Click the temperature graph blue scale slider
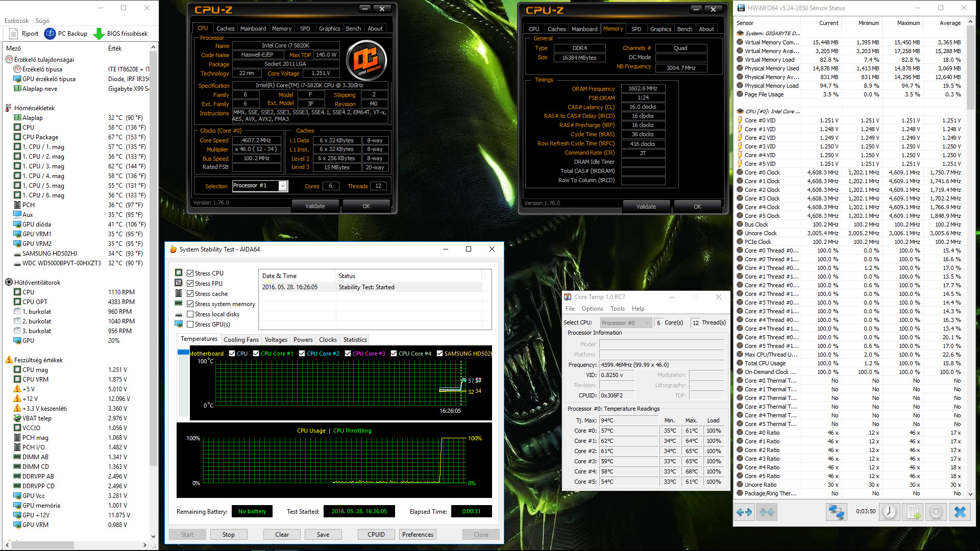 tap(183, 352)
